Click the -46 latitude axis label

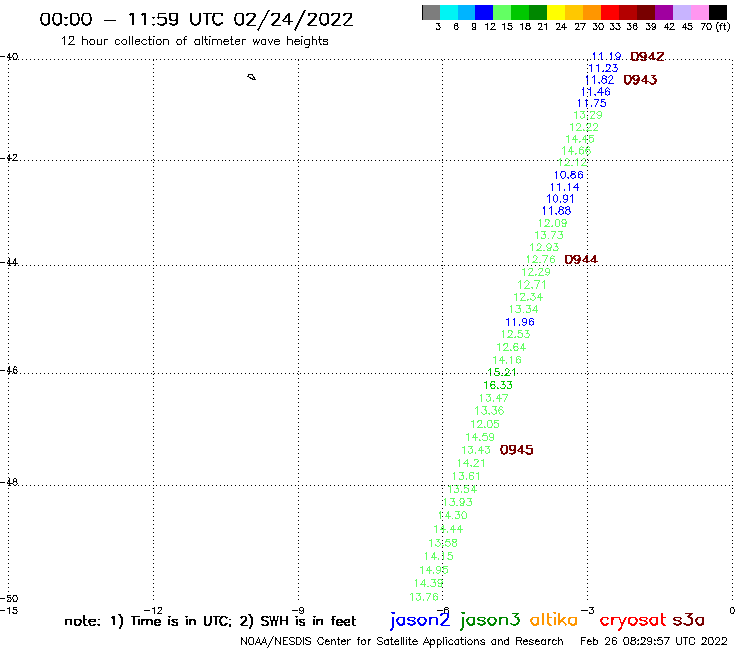coord(9,371)
